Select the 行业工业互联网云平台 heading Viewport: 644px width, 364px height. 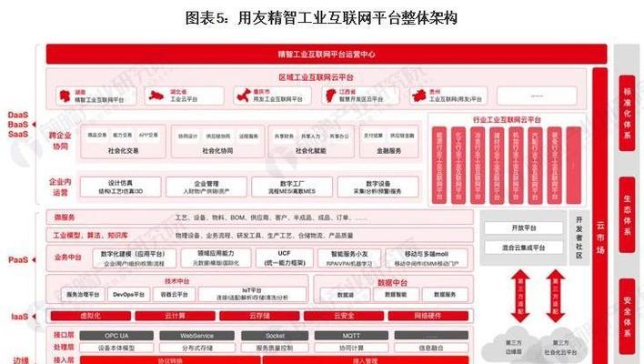507,119
